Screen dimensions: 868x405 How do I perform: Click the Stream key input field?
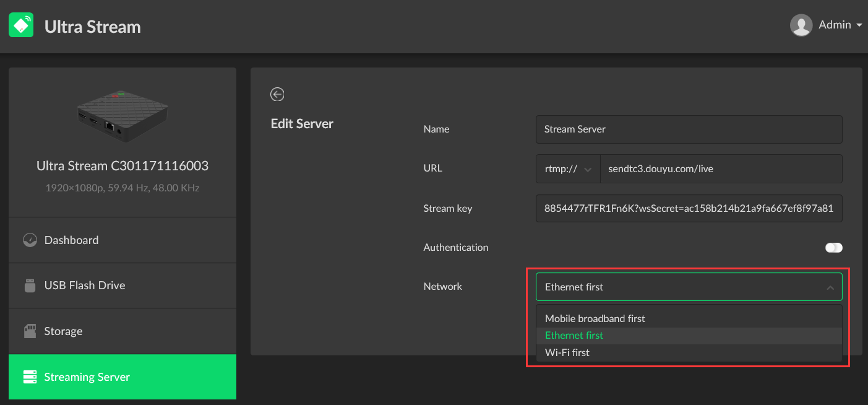pos(689,208)
